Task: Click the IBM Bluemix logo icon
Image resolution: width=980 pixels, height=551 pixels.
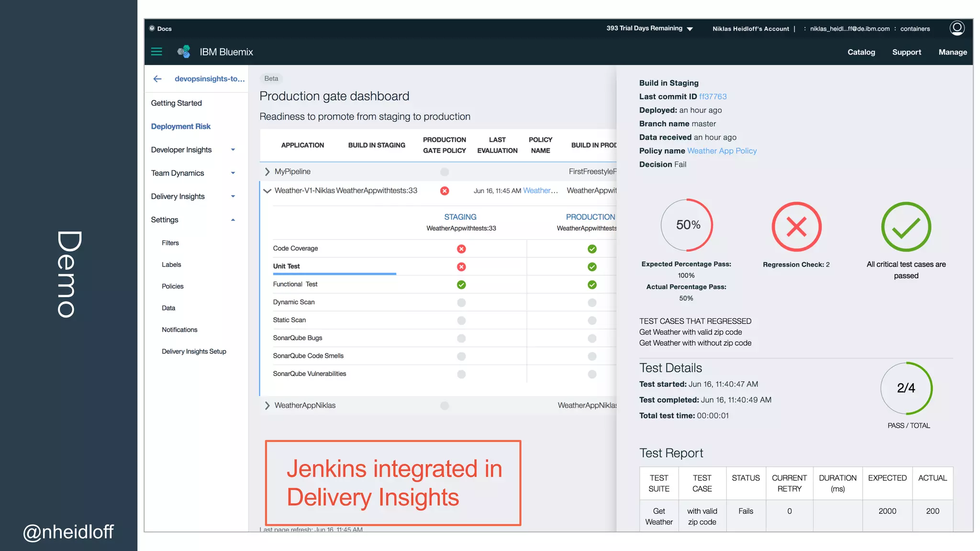Action: 184,52
